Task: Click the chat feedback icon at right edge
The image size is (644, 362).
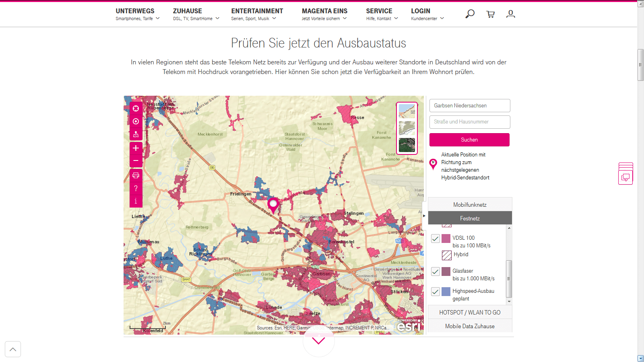Action: click(625, 177)
